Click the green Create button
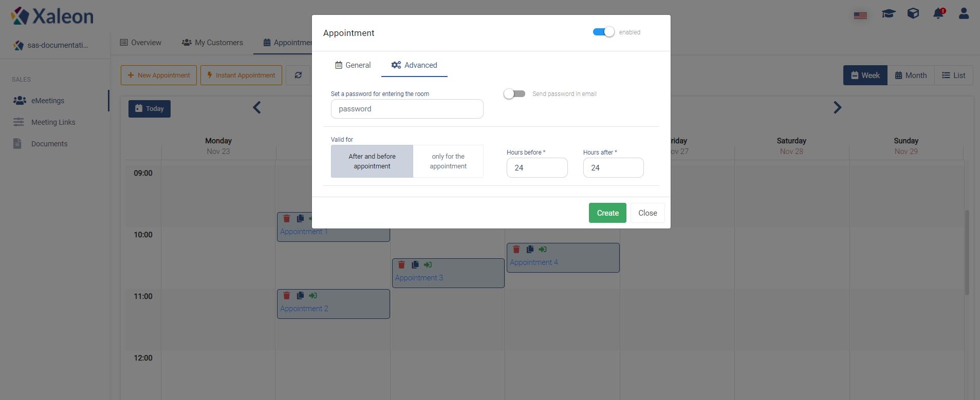Image resolution: width=980 pixels, height=400 pixels. pos(607,213)
